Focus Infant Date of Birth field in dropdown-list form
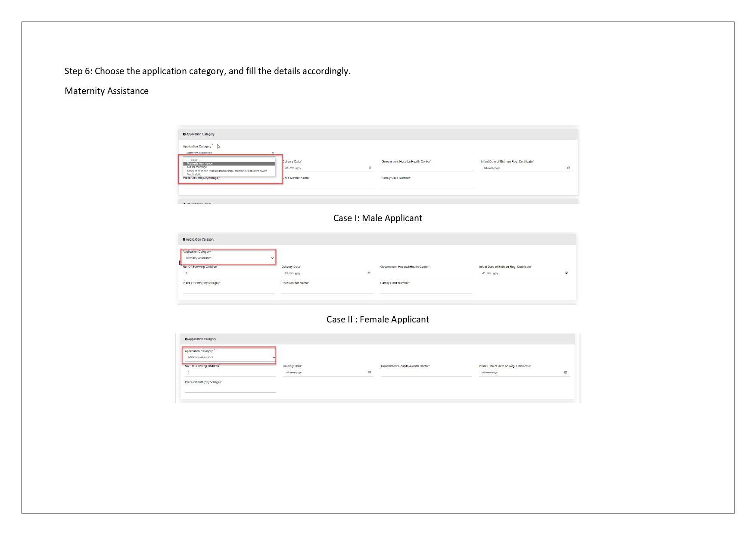The image size is (756, 535). 527,168
